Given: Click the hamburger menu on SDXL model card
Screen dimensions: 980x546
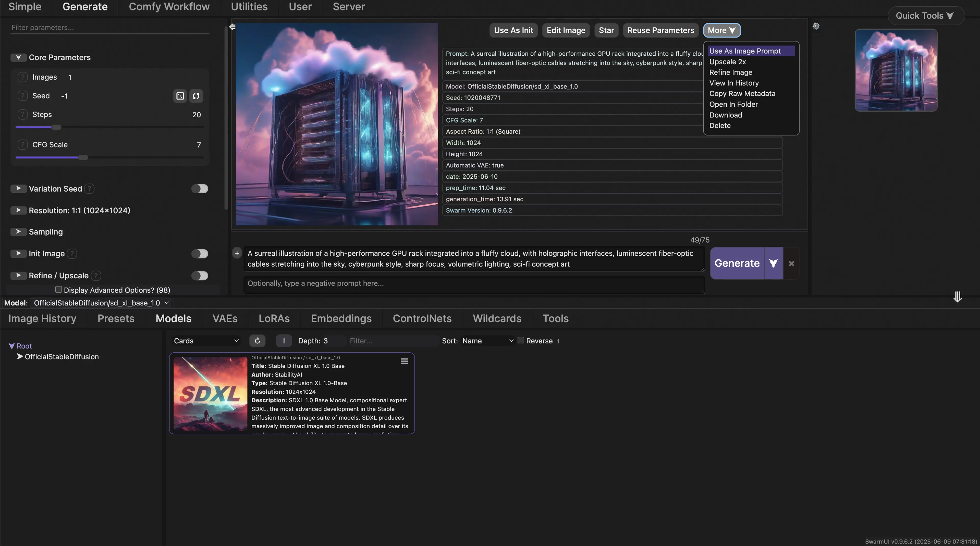Looking at the screenshot, I should pyautogui.click(x=404, y=361).
